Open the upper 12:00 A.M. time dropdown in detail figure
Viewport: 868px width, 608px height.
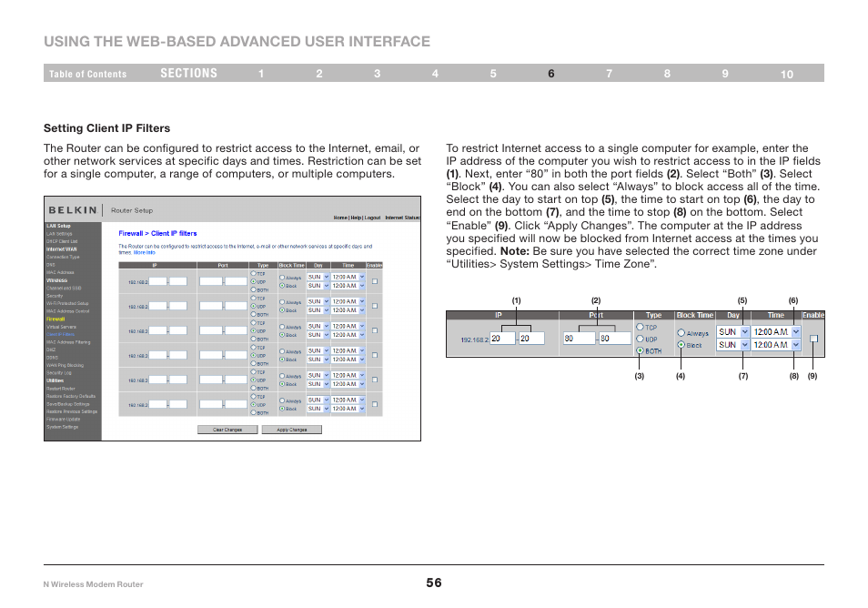coord(776,331)
